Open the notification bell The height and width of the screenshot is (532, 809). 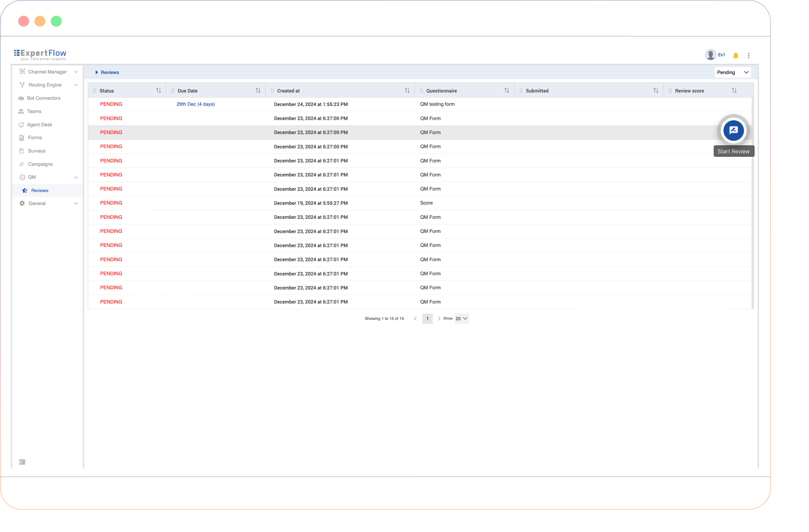(x=735, y=55)
